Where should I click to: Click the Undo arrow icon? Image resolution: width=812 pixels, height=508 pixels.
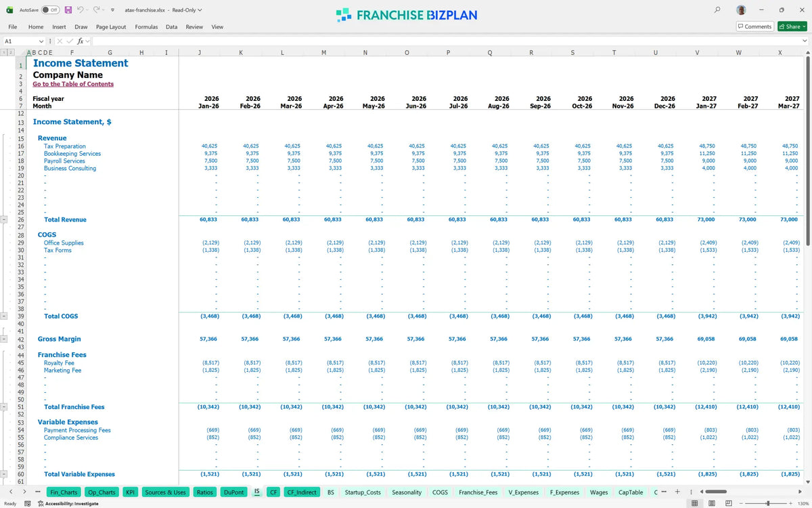81,10
